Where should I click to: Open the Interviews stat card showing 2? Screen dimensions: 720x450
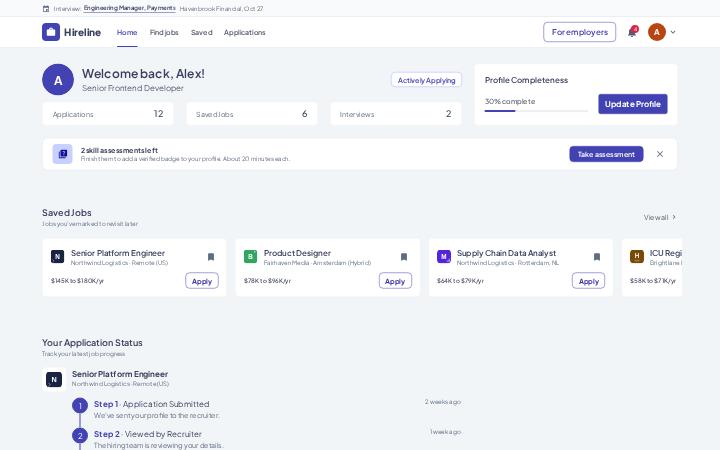[x=396, y=114]
